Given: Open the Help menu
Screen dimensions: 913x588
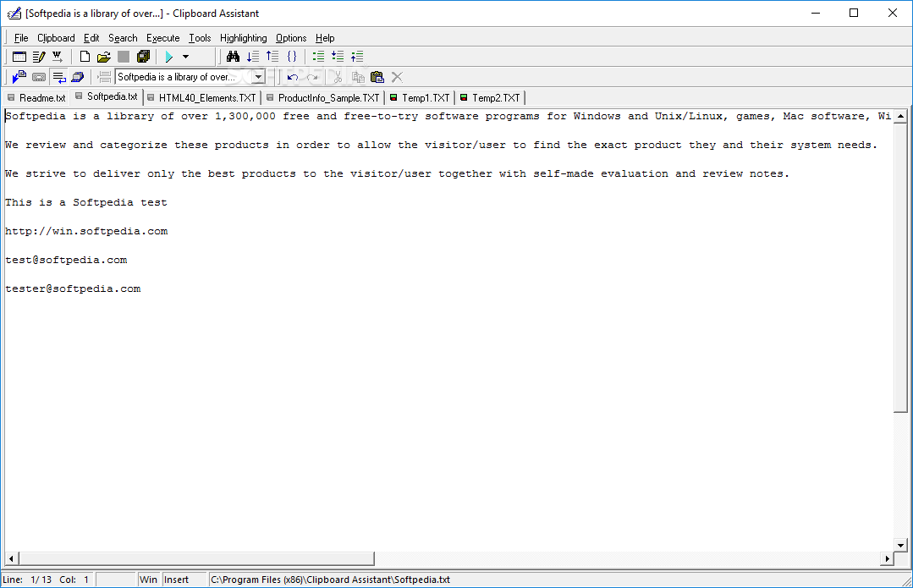Looking at the screenshot, I should pyautogui.click(x=325, y=38).
